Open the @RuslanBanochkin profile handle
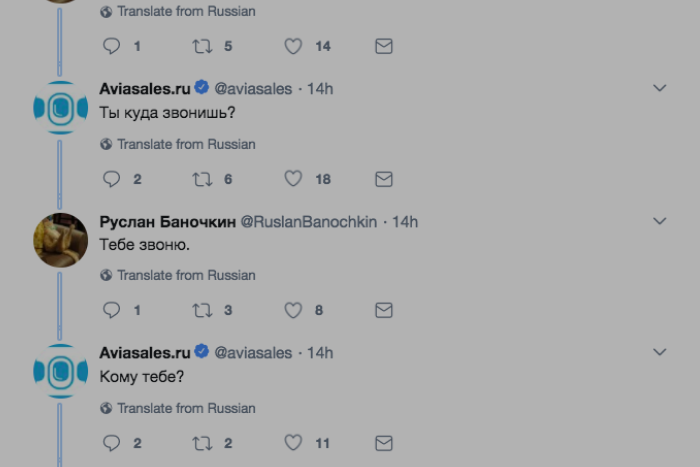700x467 pixels. point(309,221)
